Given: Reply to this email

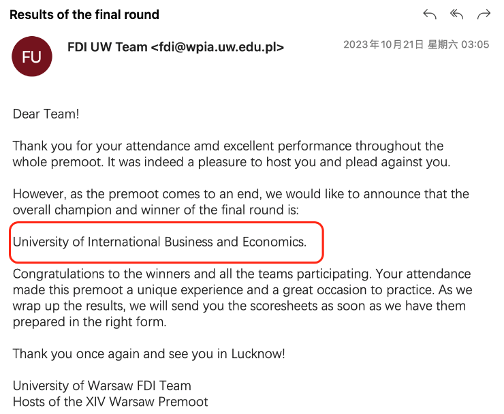Looking at the screenshot, I should [430, 14].
